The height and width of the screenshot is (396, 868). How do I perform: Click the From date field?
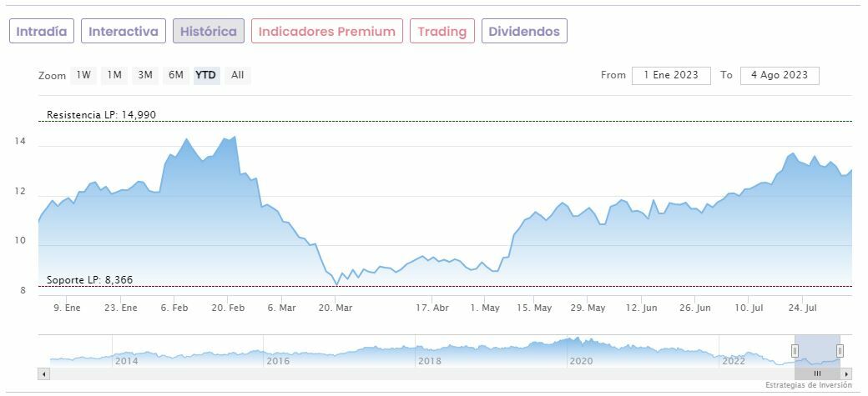671,75
